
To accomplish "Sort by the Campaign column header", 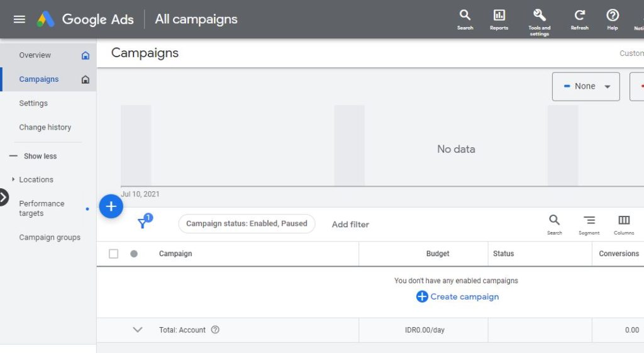I will click(175, 254).
